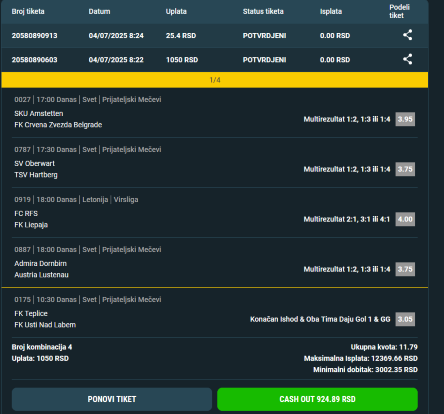Select the 3.05 odds box for FK Teplice
444x414 pixels.
tap(405, 319)
